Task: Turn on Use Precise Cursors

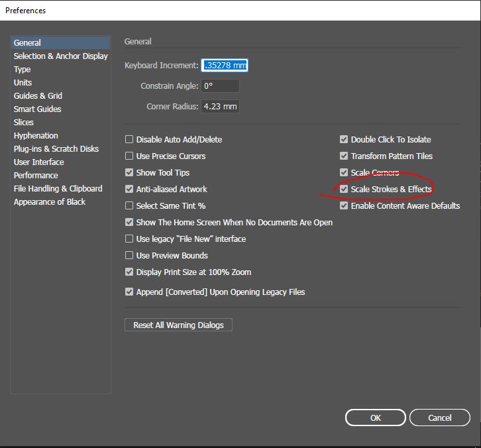Action: (x=129, y=156)
